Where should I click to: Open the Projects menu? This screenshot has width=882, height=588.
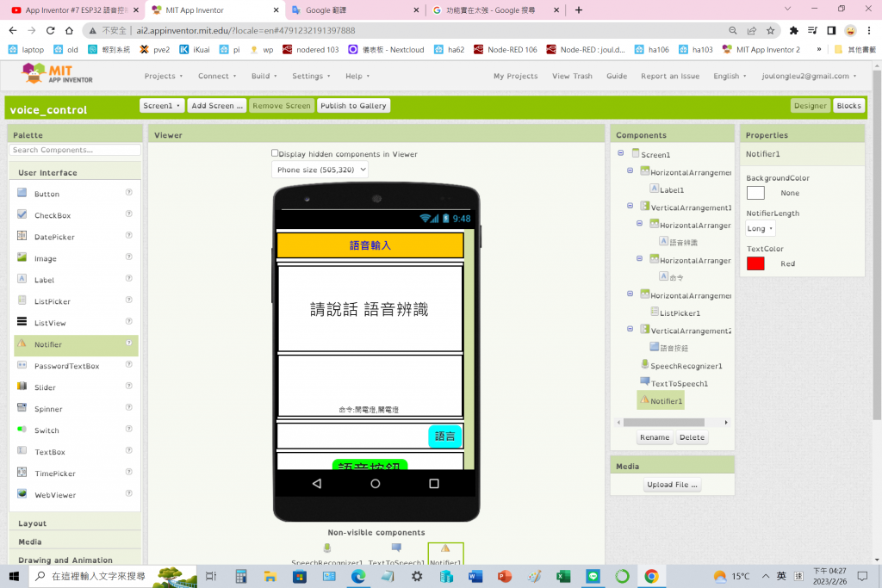[x=164, y=76]
